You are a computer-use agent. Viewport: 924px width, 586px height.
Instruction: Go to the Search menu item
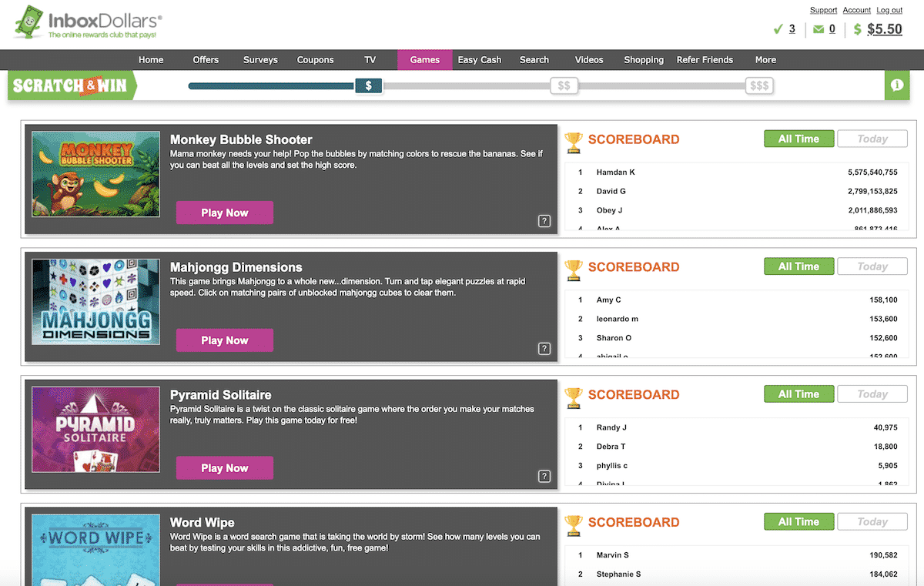(534, 59)
